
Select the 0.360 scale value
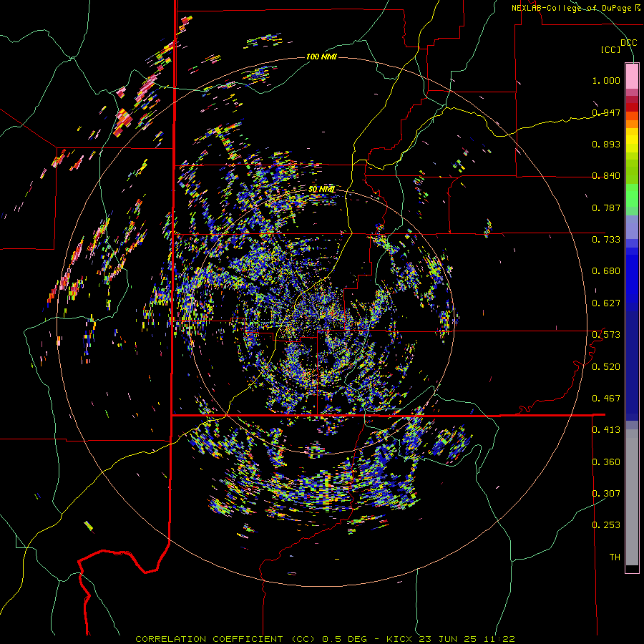pyautogui.click(x=606, y=462)
